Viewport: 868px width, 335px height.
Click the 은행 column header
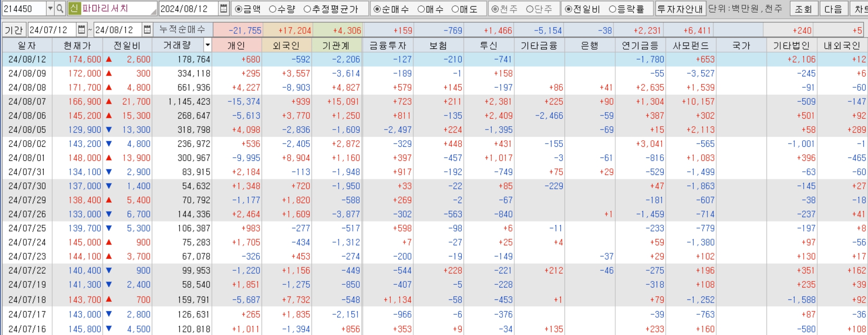pos(589,46)
